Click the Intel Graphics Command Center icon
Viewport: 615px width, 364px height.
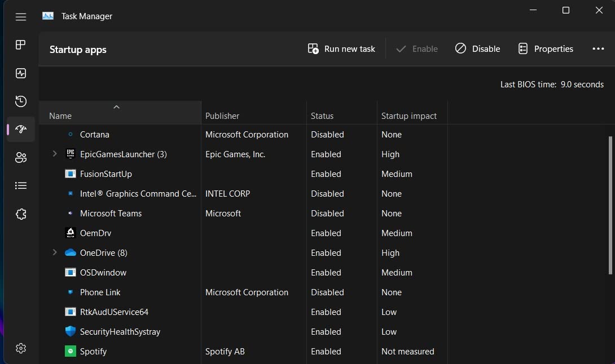pyautogui.click(x=70, y=193)
